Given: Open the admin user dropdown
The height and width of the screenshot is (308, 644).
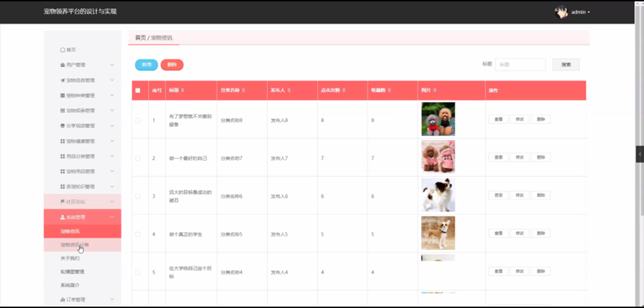Looking at the screenshot, I should pyautogui.click(x=580, y=13).
